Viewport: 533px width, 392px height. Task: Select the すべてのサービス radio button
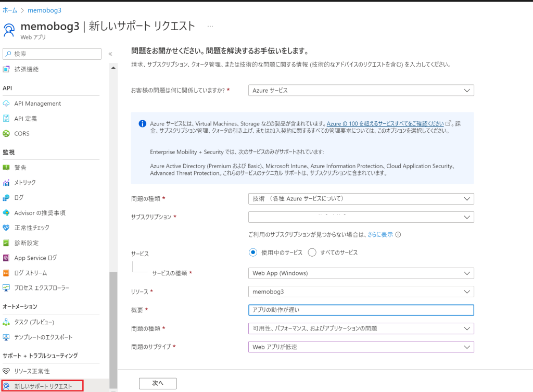coord(312,252)
